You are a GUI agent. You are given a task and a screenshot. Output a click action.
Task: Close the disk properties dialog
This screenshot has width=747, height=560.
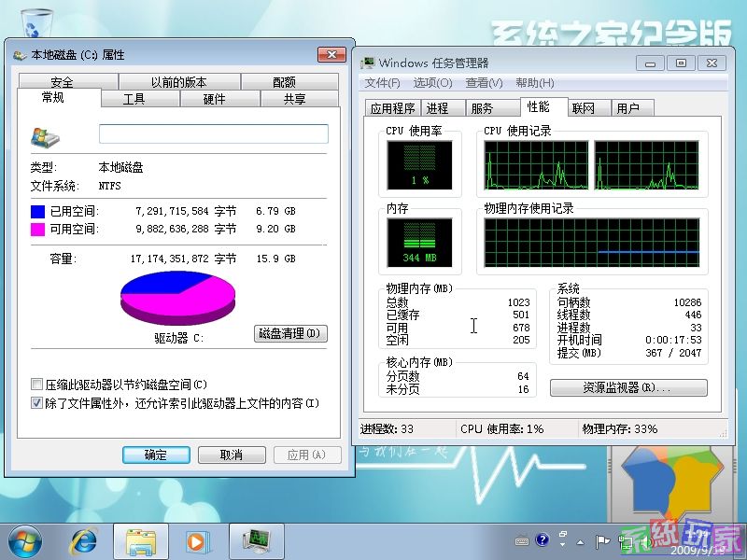tap(331, 55)
